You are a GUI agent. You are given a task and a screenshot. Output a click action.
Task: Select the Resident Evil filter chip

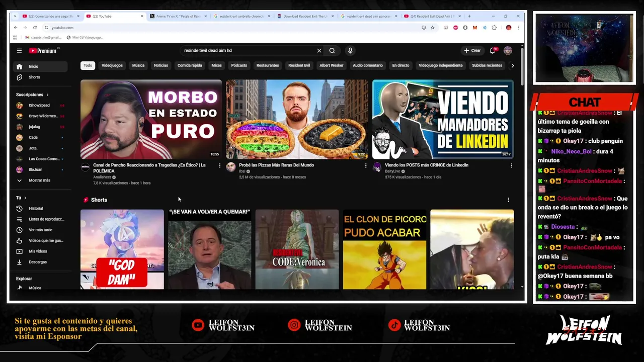tap(299, 65)
